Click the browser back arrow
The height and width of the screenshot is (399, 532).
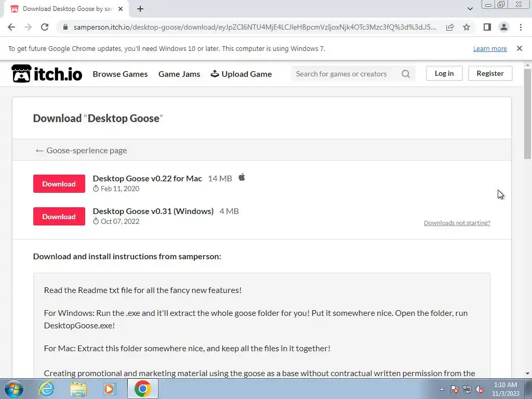tap(11, 27)
